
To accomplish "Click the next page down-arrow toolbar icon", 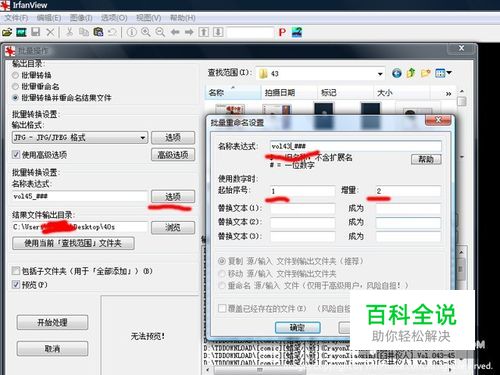I will tap(218, 32).
